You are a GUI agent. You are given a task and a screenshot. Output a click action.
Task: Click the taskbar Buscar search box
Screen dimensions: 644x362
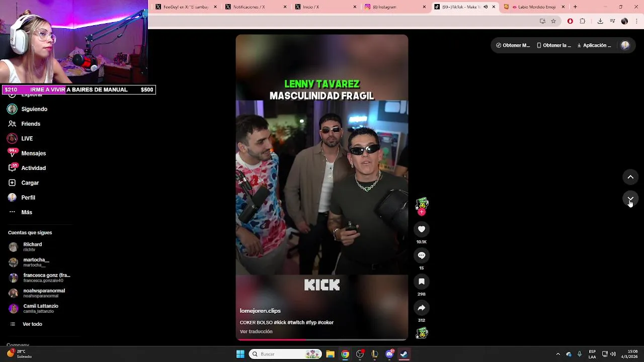[x=285, y=354]
